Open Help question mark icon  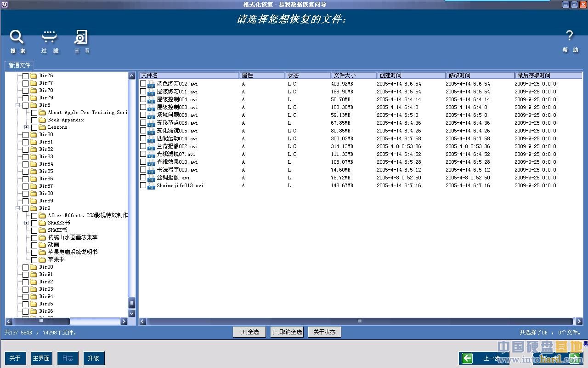[569, 36]
